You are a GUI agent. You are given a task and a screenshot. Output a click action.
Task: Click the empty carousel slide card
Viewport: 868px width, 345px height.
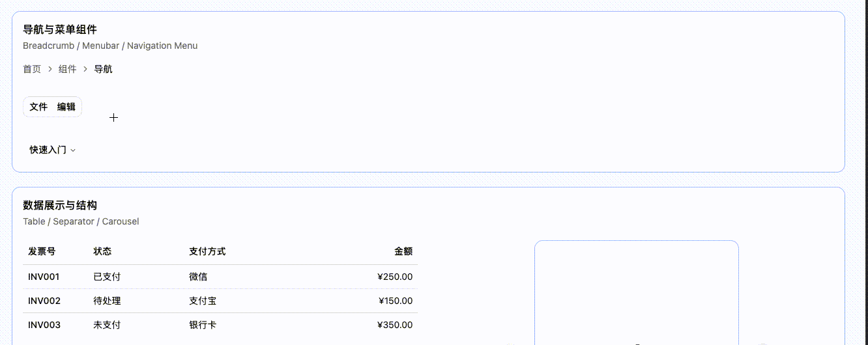[x=636, y=293]
